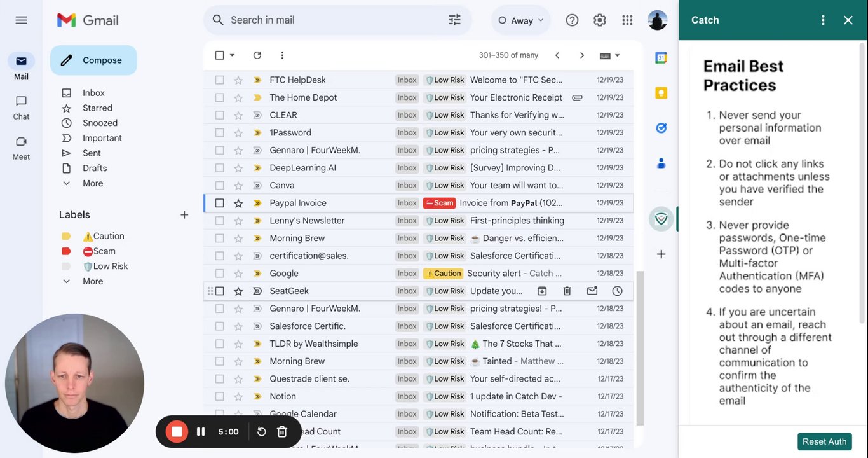Tick the checkbox for FTC HelpDesk email
Viewport: 868px width, 458px height.
[219, 80]
